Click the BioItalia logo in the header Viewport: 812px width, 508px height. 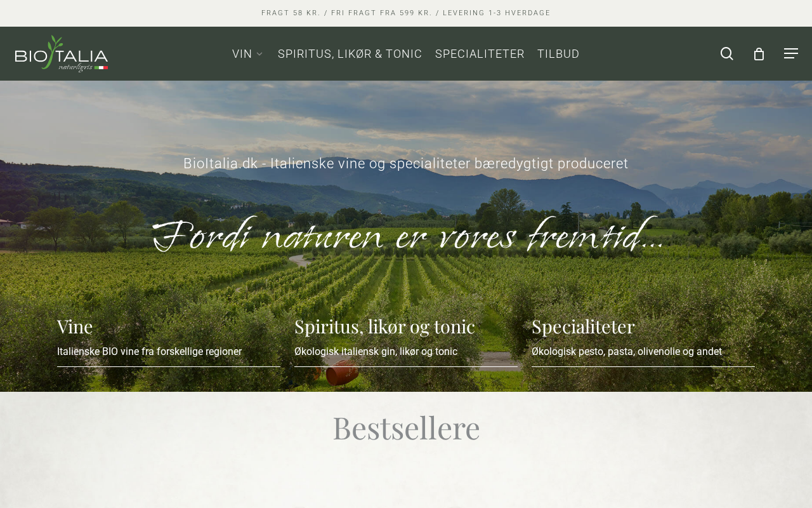[62, 54]
